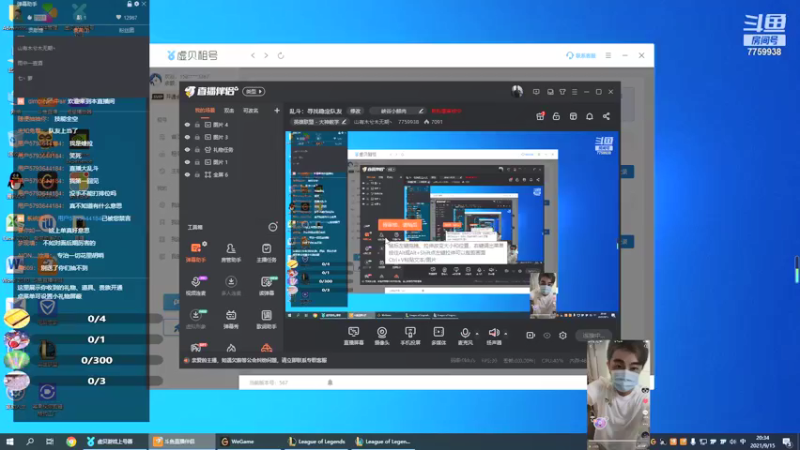The width and height of the screenshot is (800, 450).
Task: Open the 视频连麦 tool
Action: (196, 286)
